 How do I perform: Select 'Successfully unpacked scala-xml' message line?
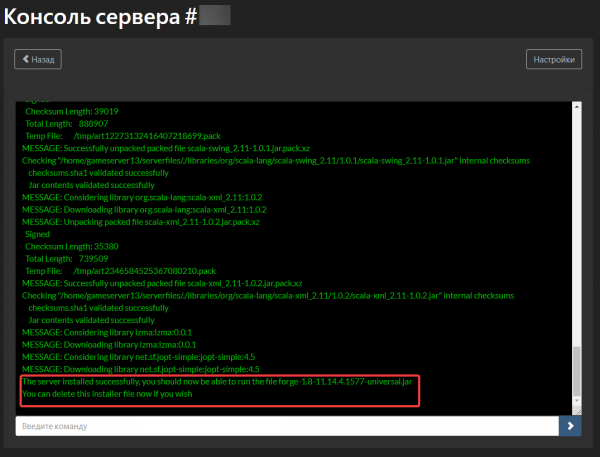point(162,283)
